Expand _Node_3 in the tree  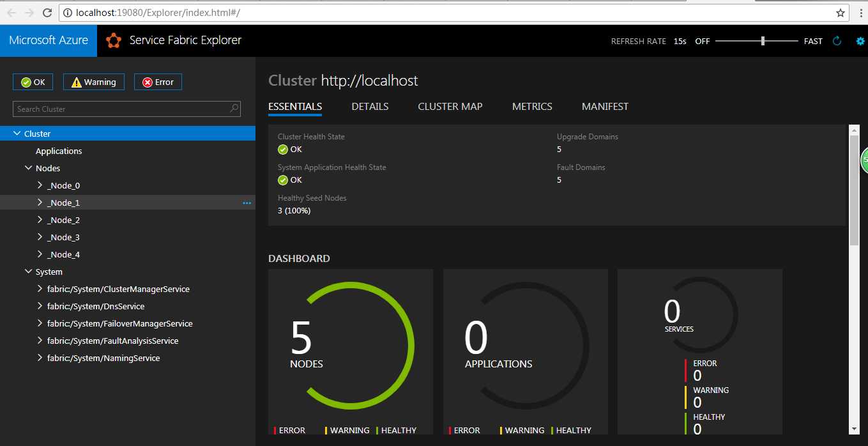(40, 237)
